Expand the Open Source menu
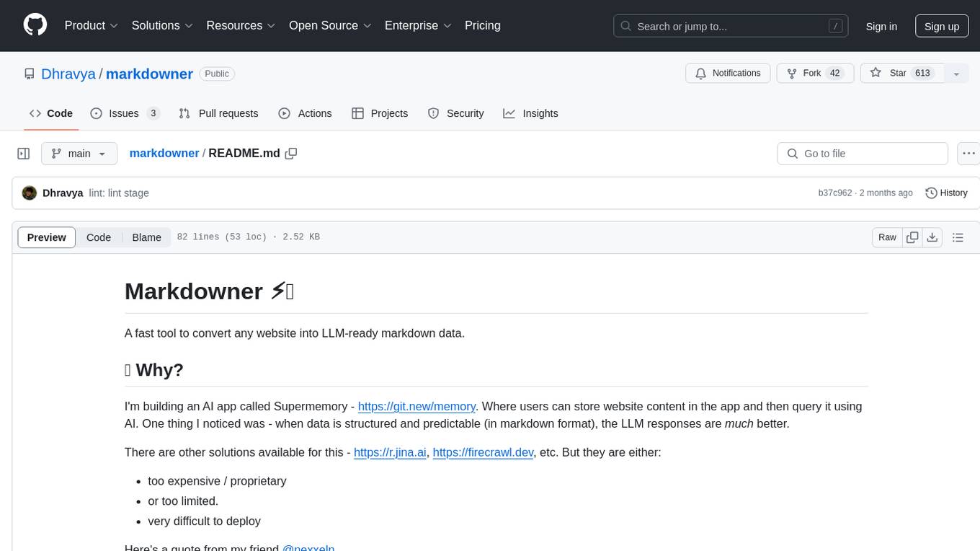The height and width of the screenshot is (551, 980). (x=330, y=25)
